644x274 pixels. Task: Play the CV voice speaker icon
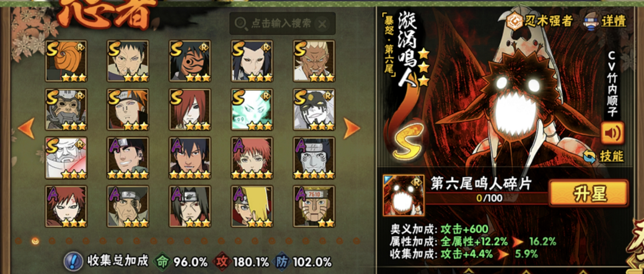[x=612, y=133]
